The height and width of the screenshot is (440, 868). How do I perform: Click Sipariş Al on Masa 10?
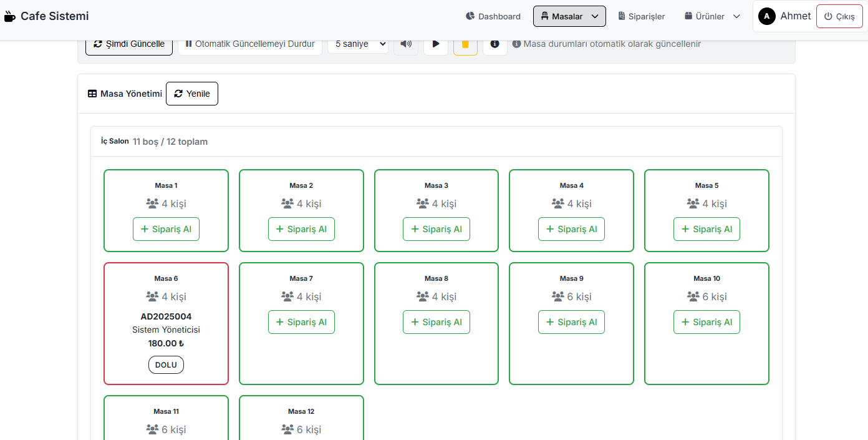(x=706, y=322)
